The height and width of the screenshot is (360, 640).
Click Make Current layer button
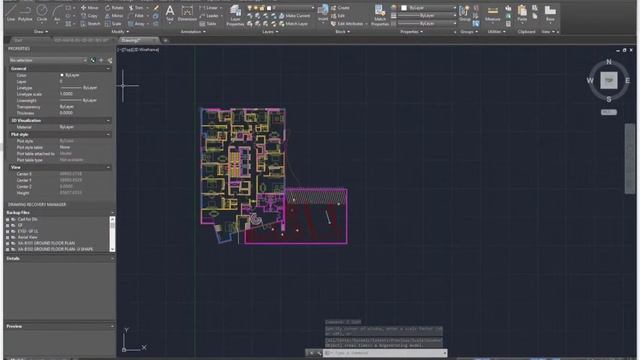pos(294,16)
